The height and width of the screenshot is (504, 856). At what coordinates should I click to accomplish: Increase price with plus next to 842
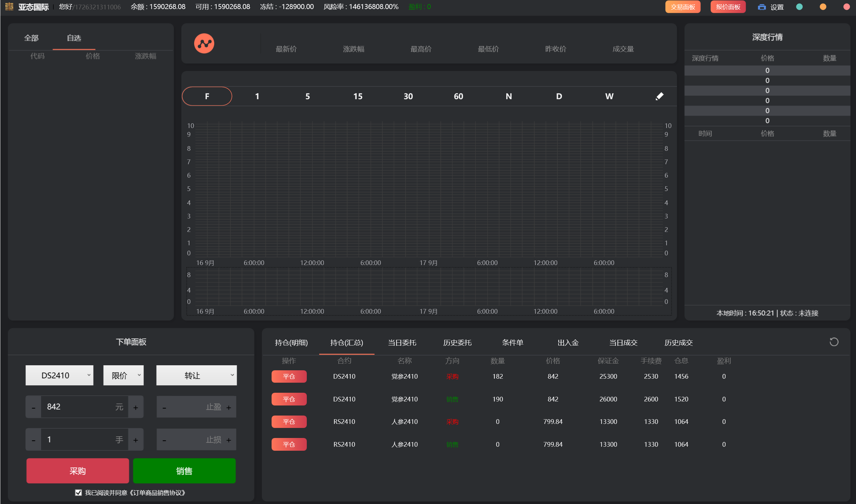(135, 407)
